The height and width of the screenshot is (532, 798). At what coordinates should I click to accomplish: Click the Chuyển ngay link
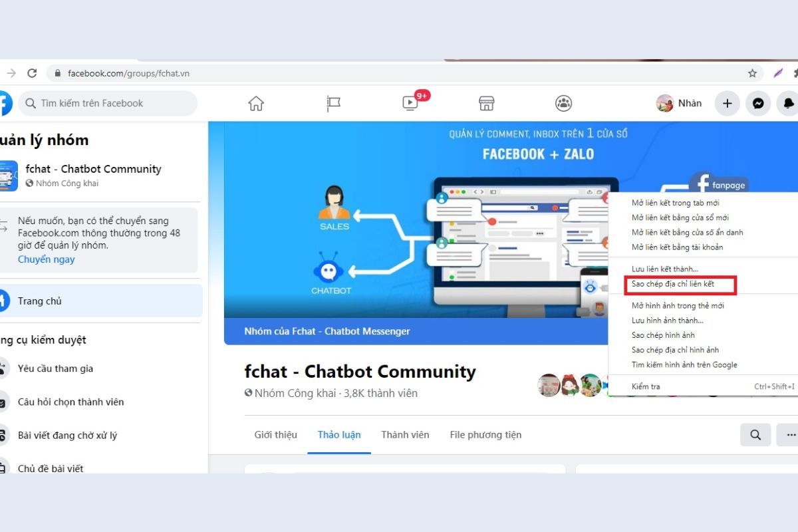[x=46, y=259]
